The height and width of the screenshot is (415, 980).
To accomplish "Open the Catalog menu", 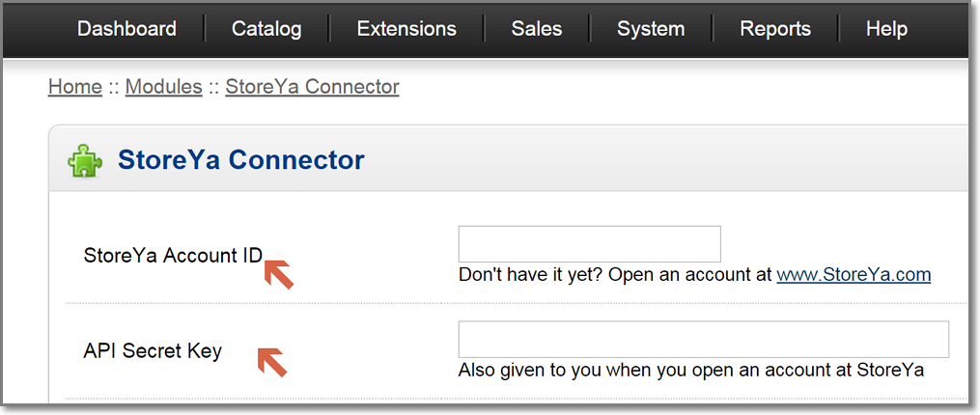I will click(x=266, y=29).
